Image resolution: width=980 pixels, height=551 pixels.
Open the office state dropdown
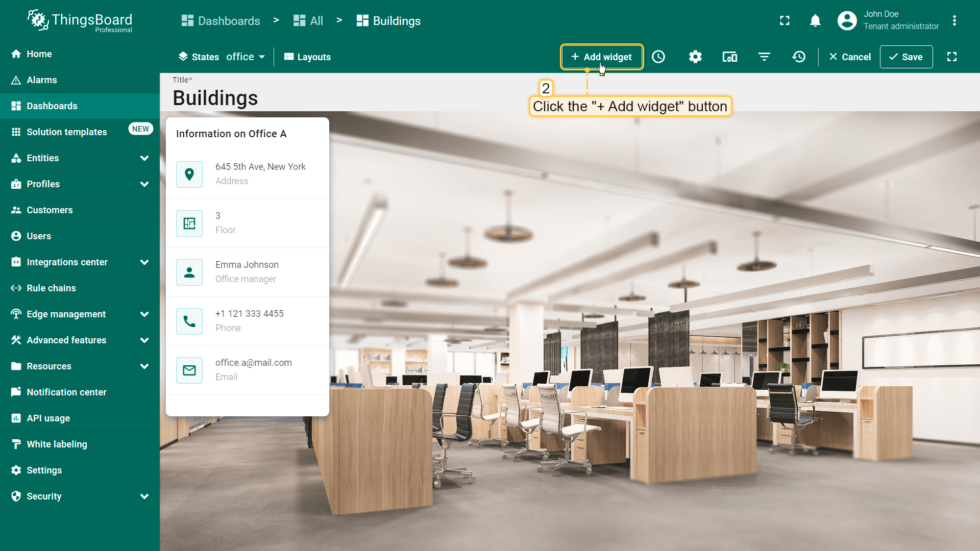246,57
